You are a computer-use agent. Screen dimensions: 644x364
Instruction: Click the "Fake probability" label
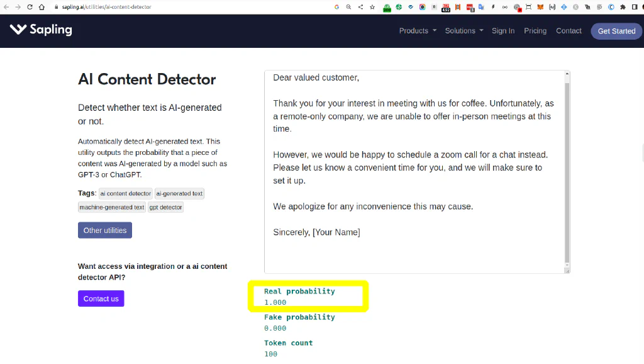pyautogui.click(x=299, y=317)
